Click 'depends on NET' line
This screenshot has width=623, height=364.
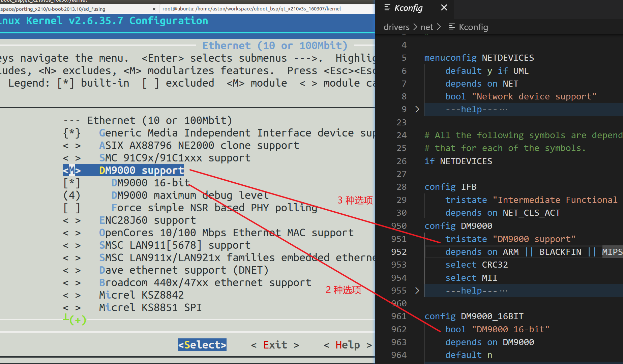click(x=482, y=84)
